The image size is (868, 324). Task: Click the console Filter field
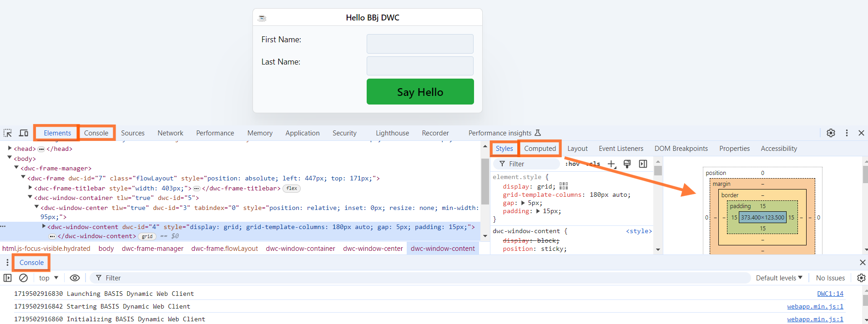[x=420, y=278]
